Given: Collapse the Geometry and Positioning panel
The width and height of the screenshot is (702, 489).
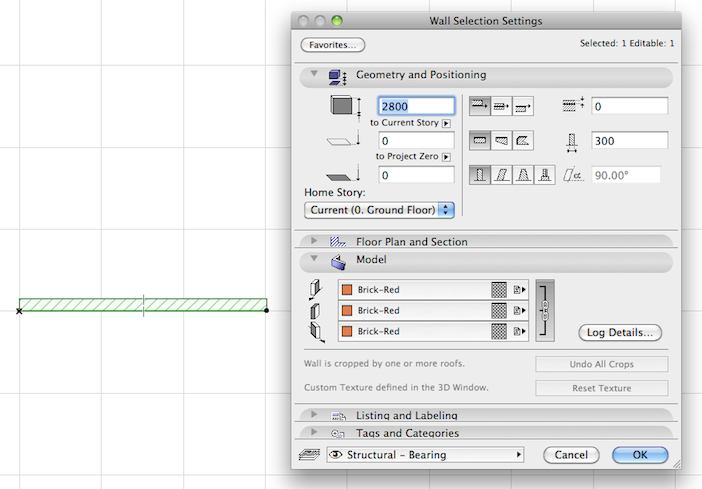Looking at the screenshot, I should 314,73.
